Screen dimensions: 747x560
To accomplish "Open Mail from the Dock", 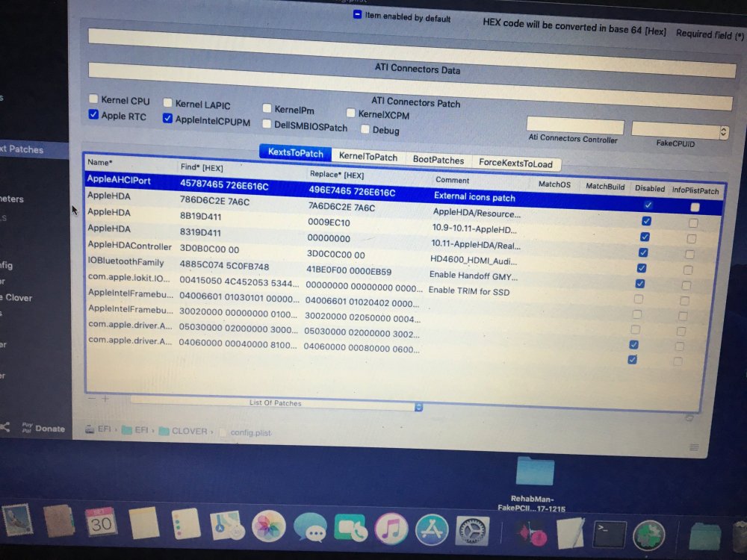I will tap(18, 520).
